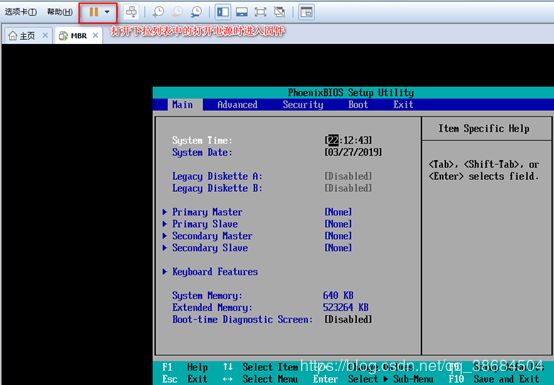Expand the Primary Slave submenu

[205, 224]
